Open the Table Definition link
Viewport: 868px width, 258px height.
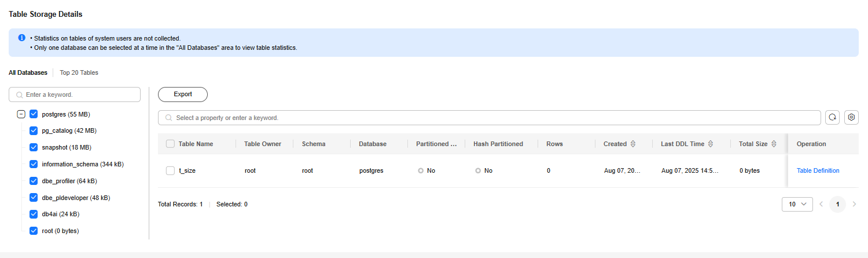coord(818,171)
